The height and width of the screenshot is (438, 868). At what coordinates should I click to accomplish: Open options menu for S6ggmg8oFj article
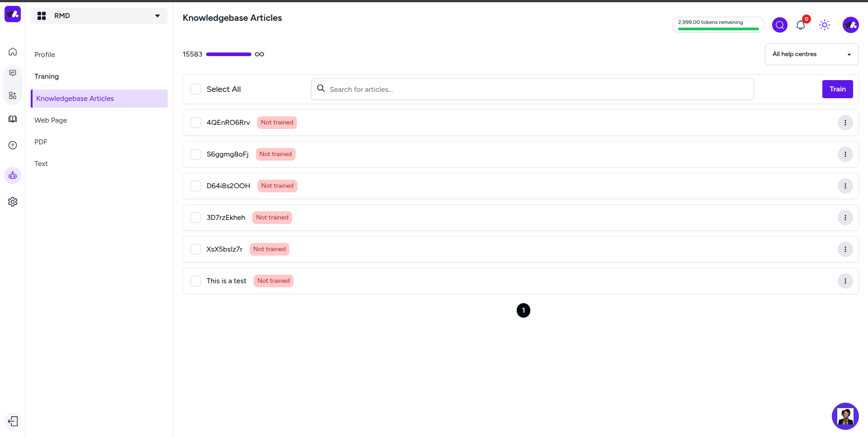[x=845, y=154]
